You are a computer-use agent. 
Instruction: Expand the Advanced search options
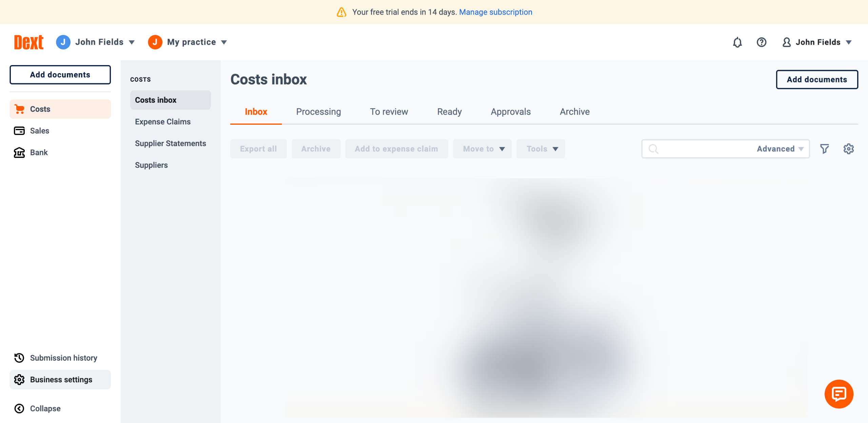tap(780, 149)
